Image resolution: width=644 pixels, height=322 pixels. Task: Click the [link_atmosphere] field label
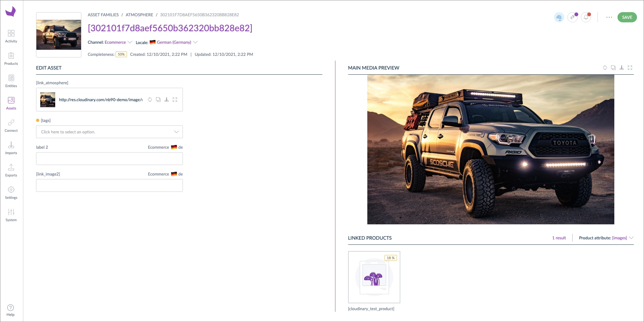click(x=52, y=83)
